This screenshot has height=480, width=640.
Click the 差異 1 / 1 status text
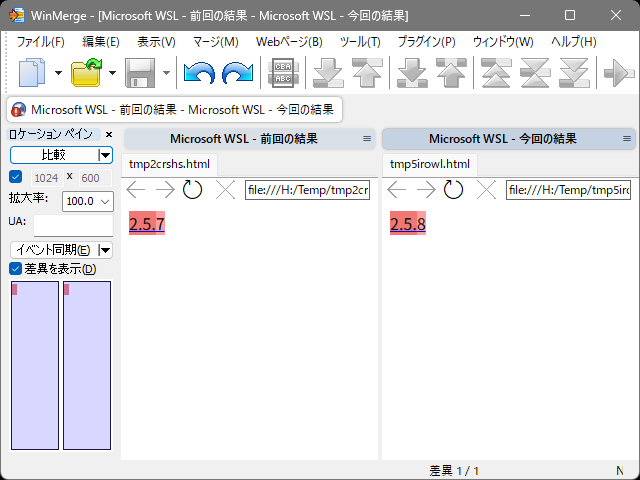coord(454,471)
